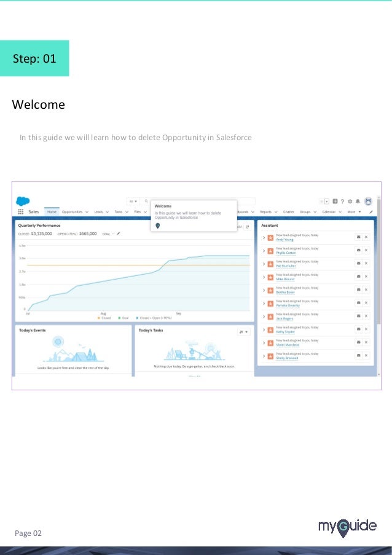Open the Setup gear icon

coord(350,201)
